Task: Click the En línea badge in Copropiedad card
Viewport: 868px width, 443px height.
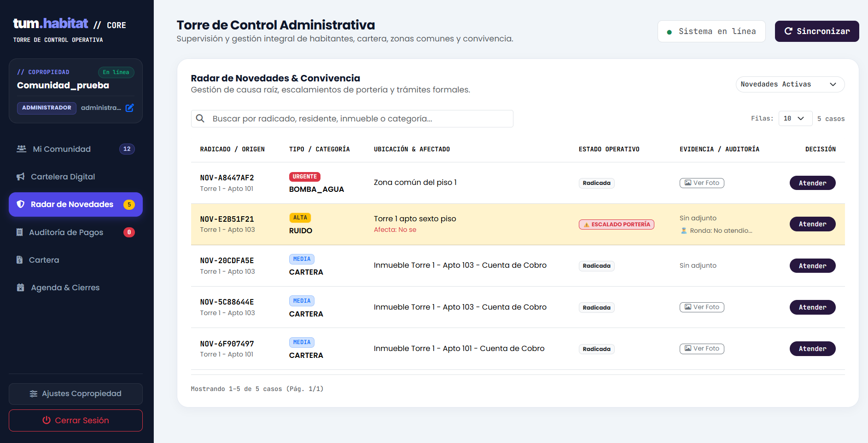Action: pos(116,72)
